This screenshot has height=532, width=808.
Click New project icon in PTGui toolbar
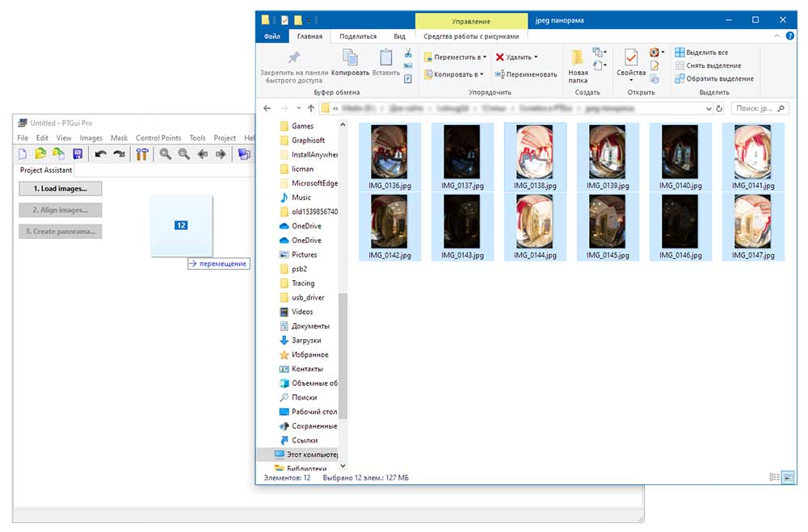[23, 154]
